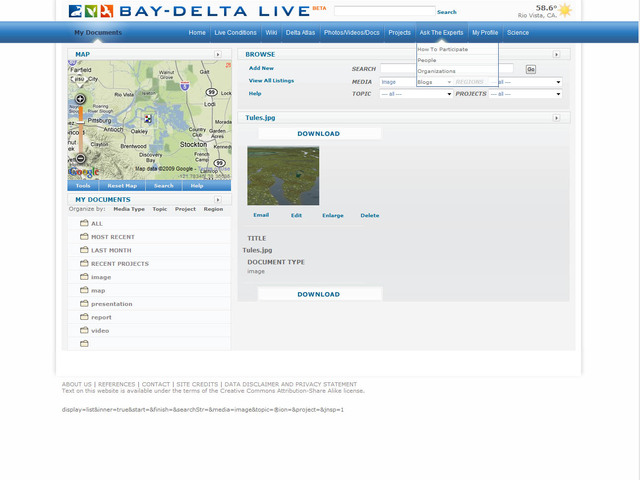Screen dimensions: 640x480
Task: Click the map marker near Oakley
Action: pos(148,119)
